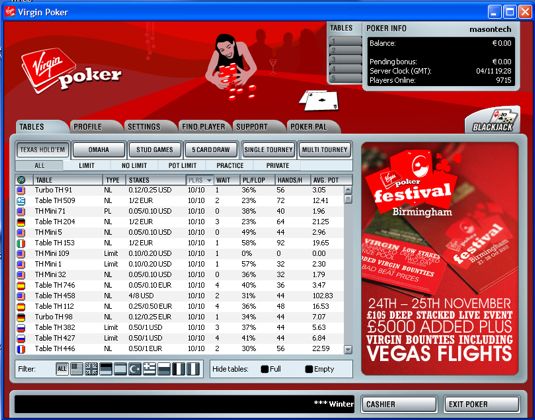The image size is (535, 420).
Task: Sort list by AVG. POT column header
Action: 331,180
